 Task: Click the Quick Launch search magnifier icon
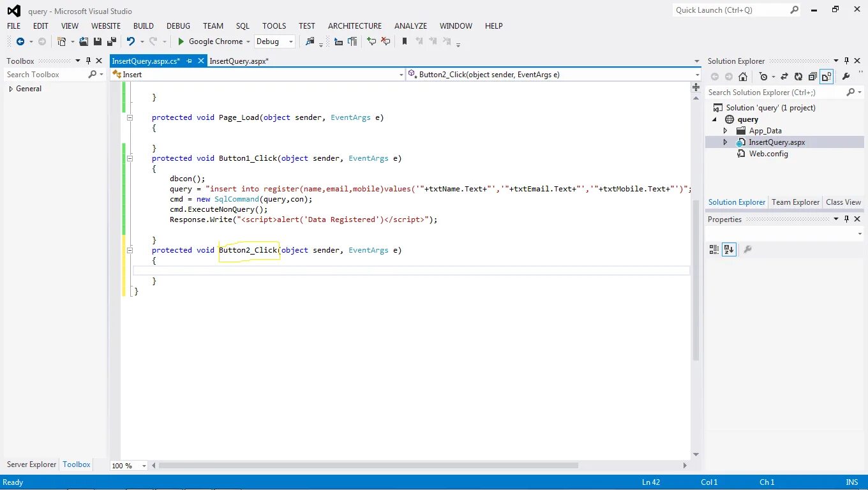794,10
